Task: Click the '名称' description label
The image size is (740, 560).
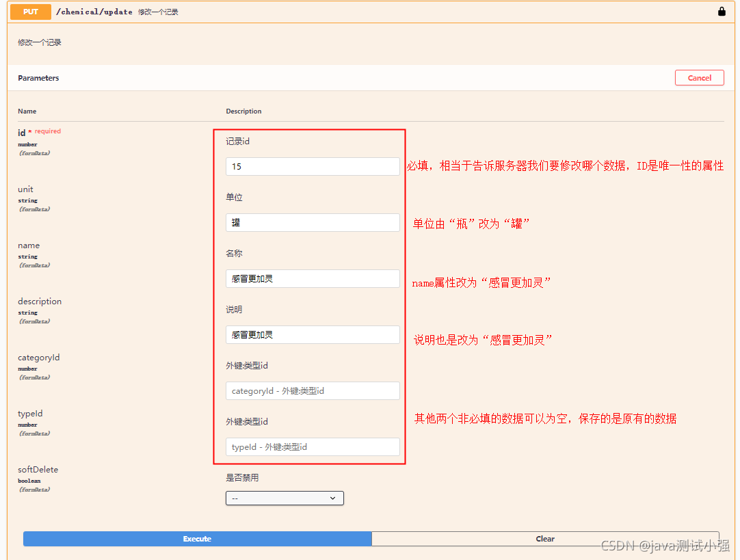Action: (234, 254)
